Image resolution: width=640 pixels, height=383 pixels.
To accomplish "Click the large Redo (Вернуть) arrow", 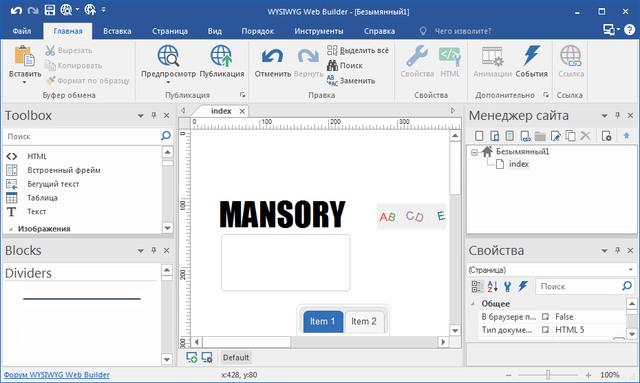I will (308, 56).
